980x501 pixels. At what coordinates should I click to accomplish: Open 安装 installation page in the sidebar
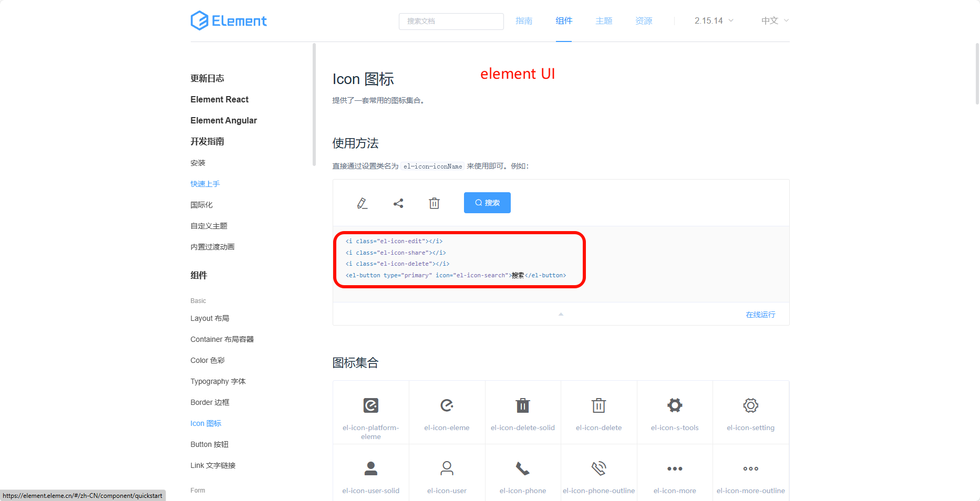pos(198,163)
